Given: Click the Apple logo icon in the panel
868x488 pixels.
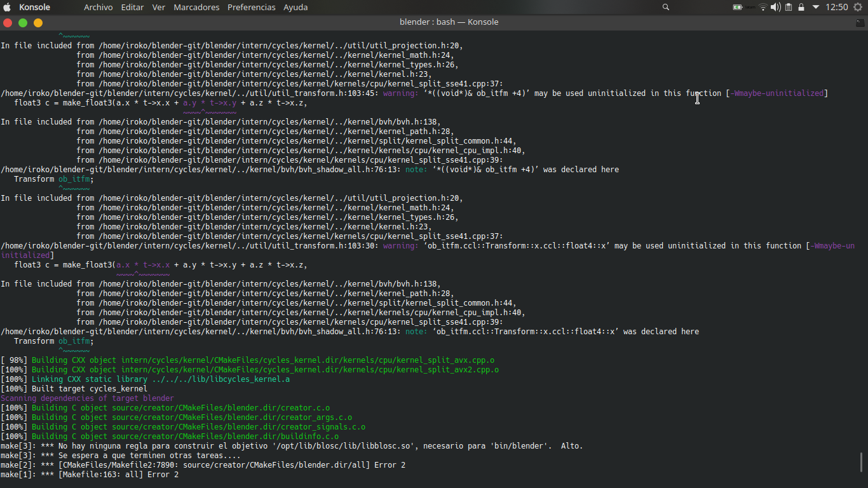Looking at the screenshot, I should 7,7.
